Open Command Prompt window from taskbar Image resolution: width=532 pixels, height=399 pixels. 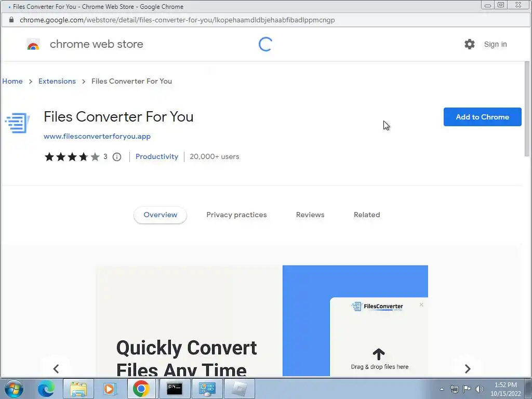click(x=175, y=389)
